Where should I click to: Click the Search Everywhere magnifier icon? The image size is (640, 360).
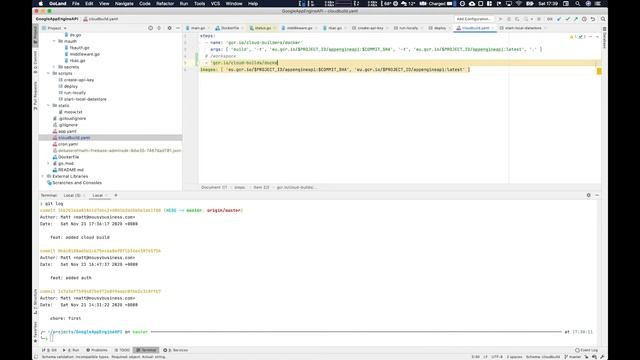point(603,19)
